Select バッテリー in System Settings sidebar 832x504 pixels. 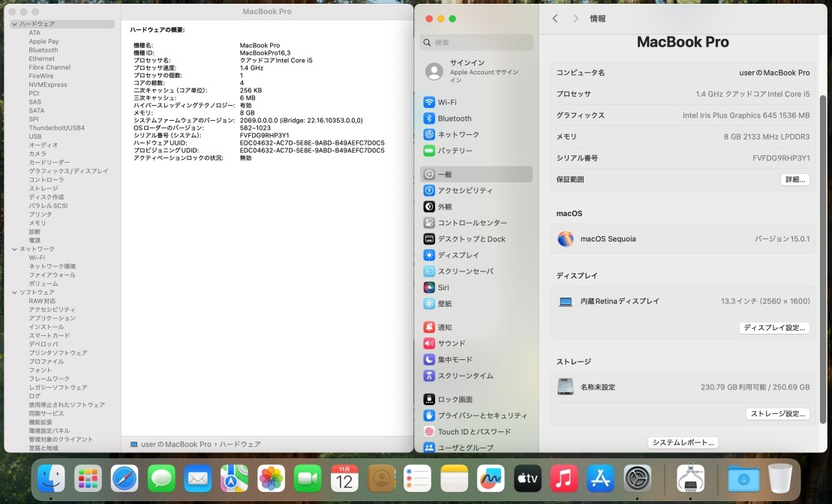476,151
